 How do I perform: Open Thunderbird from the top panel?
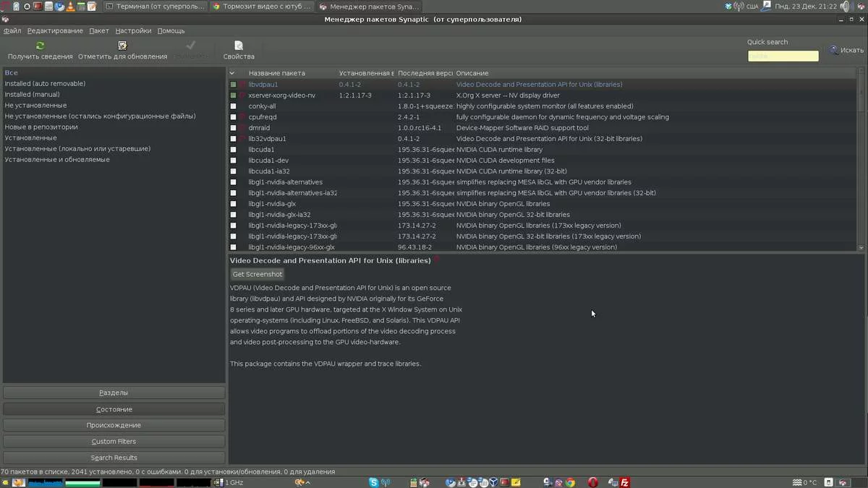tap(59, 6)
